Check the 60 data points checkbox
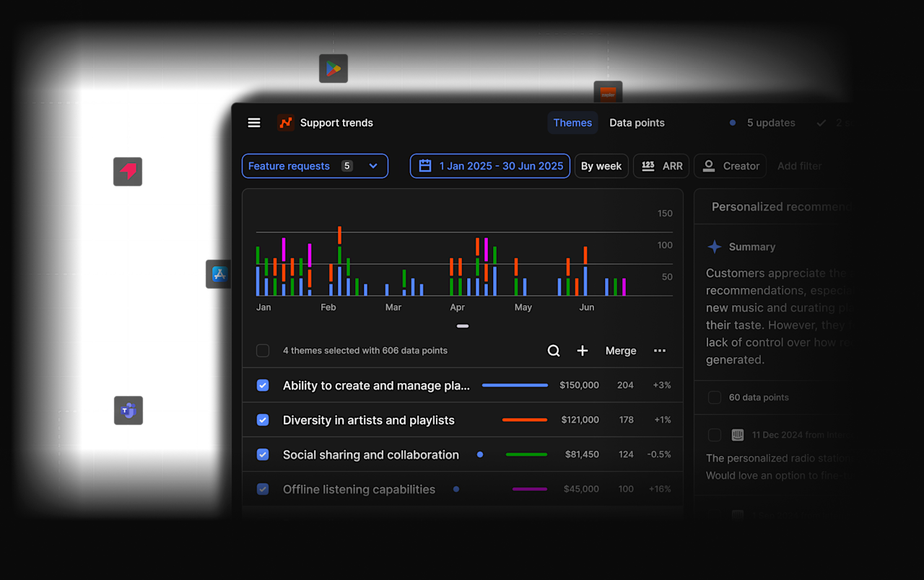The height and width of the screenshot is (580, 924). 715,397
